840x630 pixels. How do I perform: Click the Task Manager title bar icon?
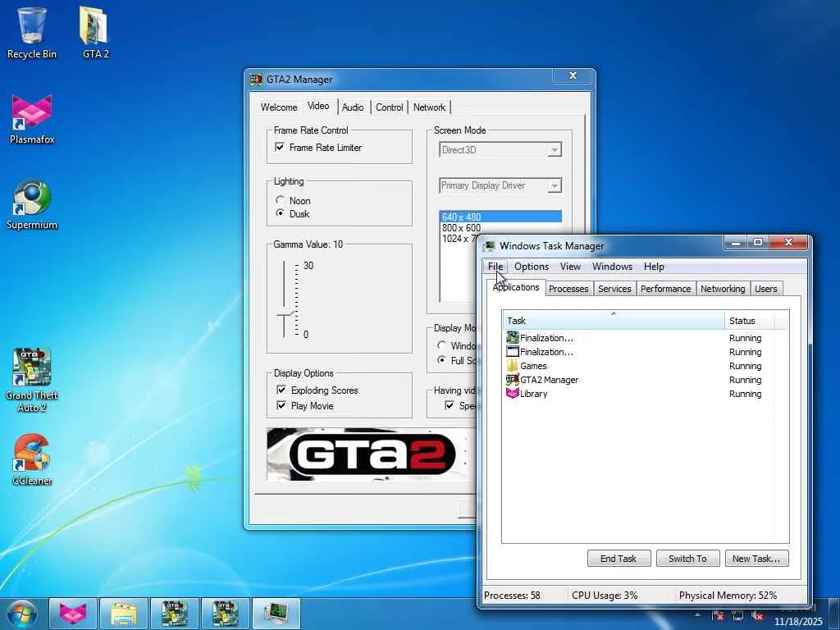[x=489, y=246]
